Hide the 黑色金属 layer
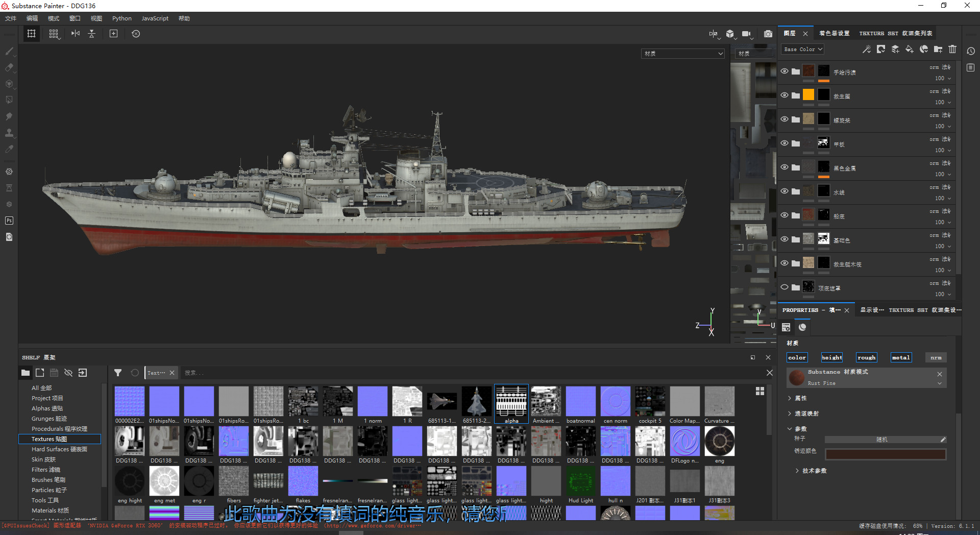 pyautogui.click(x=785, y=167)
